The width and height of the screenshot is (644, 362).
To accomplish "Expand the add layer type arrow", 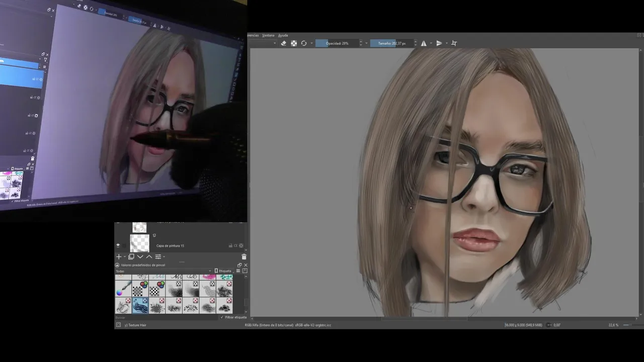I will (124, 257).
